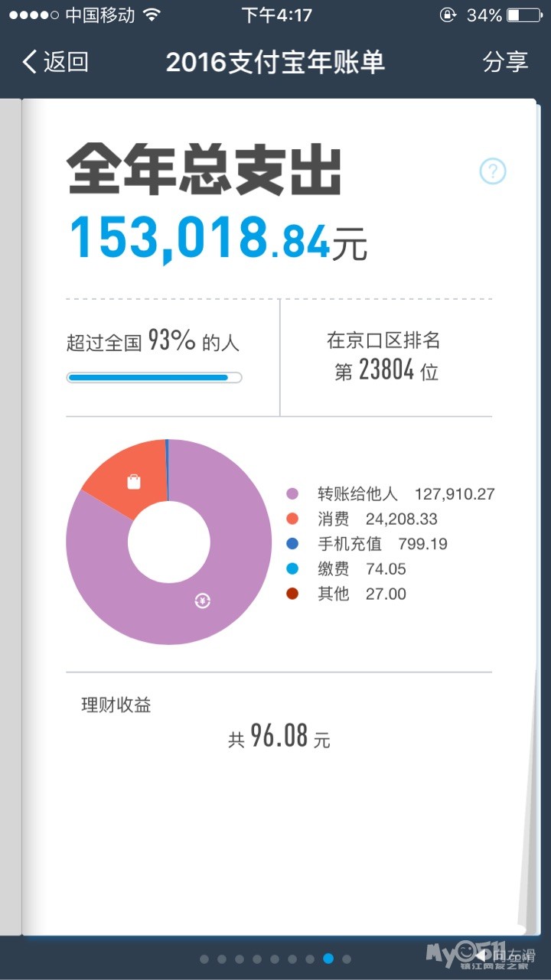Screen dimensions: 551x980
Task: Tap the shopping bag icon on pie chart
Action: pyautogui.click(x=134, y=482)
